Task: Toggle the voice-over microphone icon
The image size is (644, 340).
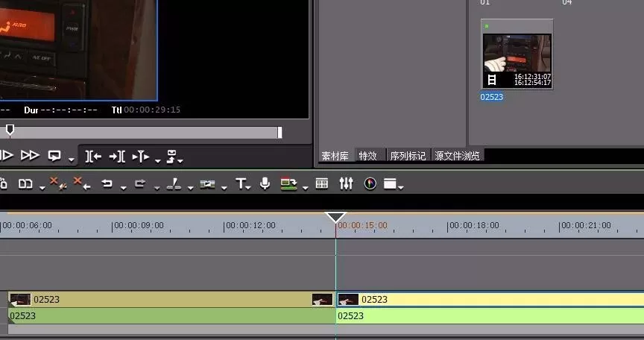Action: point(265,183)
